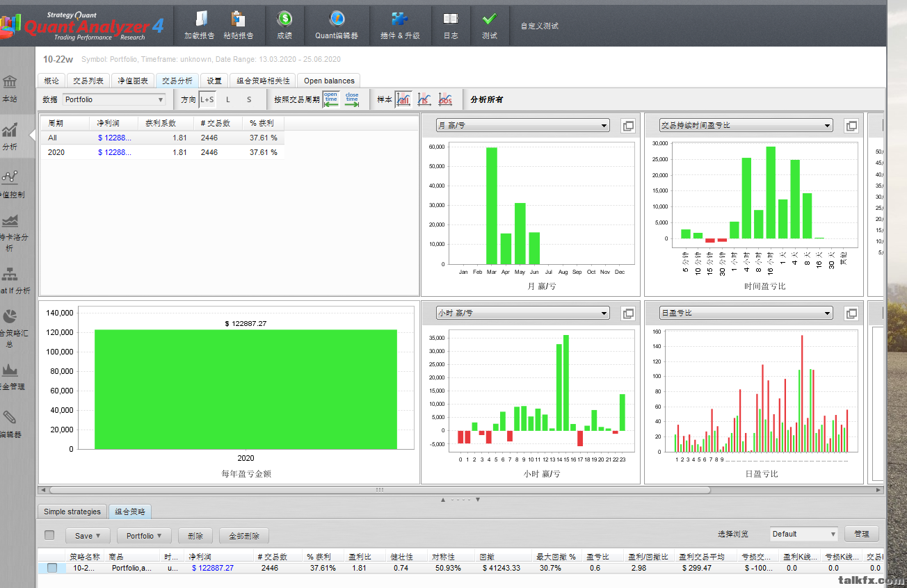Sort by the 净利润 column header in strategy list
The height and width of the screenshot is (588, 907).
(220, 557)
